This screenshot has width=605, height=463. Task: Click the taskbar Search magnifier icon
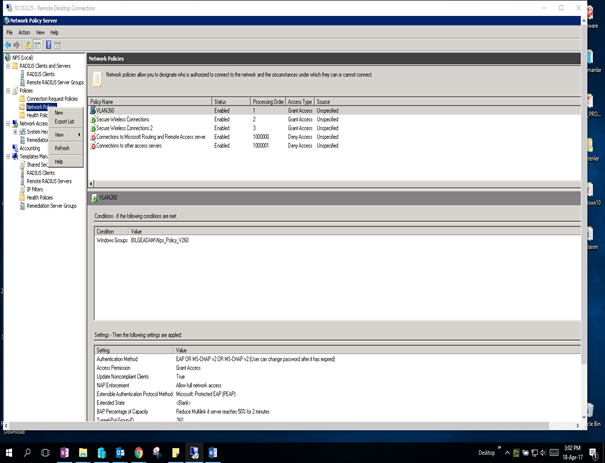click(x=27, y=452)
